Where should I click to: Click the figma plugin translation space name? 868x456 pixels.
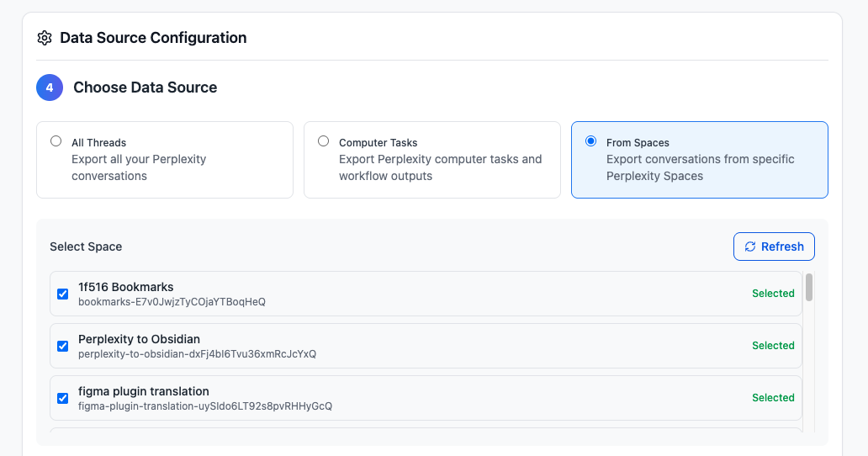(143, 391)
